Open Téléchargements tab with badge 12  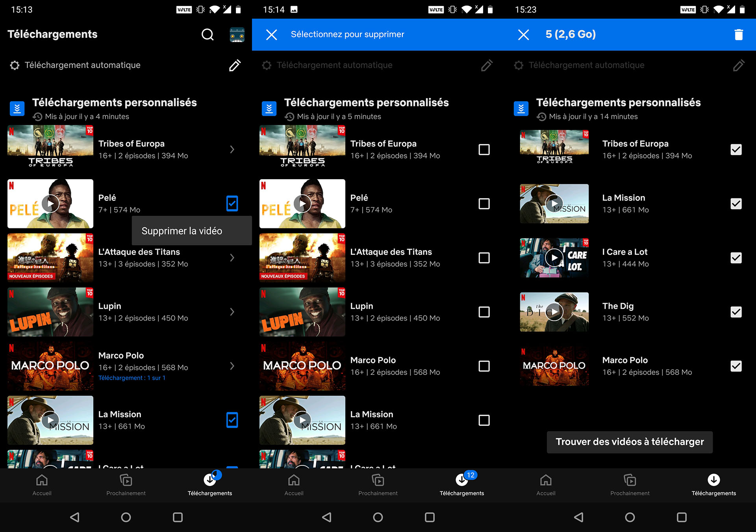462,485
